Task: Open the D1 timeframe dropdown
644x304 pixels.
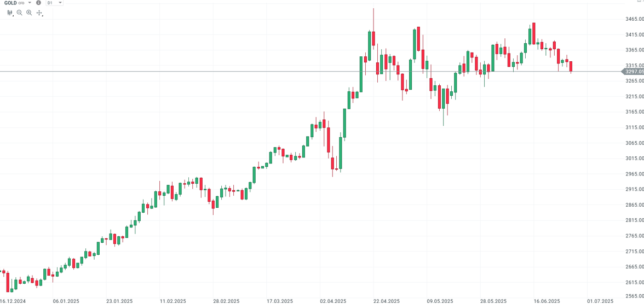Action: 54,3
